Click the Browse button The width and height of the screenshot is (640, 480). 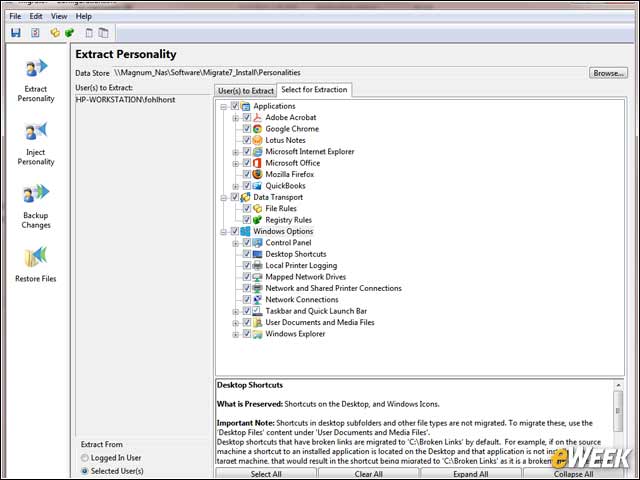[608, 73]
